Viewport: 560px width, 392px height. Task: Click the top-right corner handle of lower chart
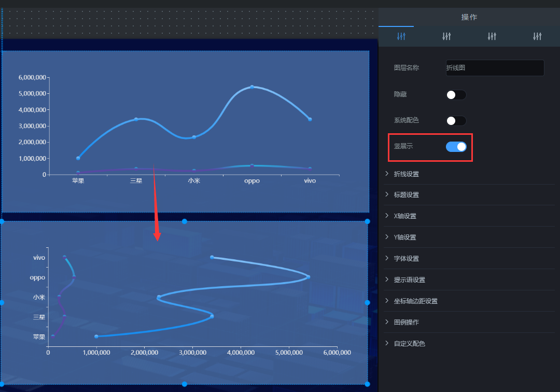[367, 221]
